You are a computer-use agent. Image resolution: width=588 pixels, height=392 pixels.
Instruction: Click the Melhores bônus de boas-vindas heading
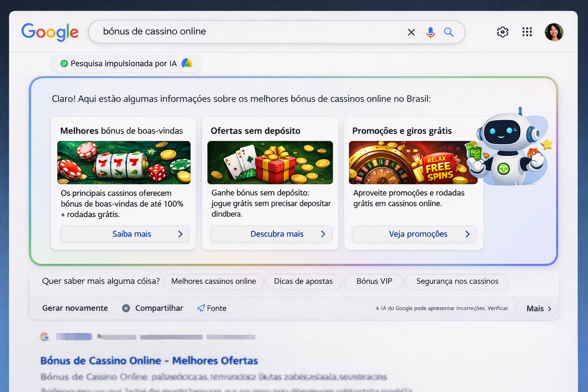click(x=121, y=131)
